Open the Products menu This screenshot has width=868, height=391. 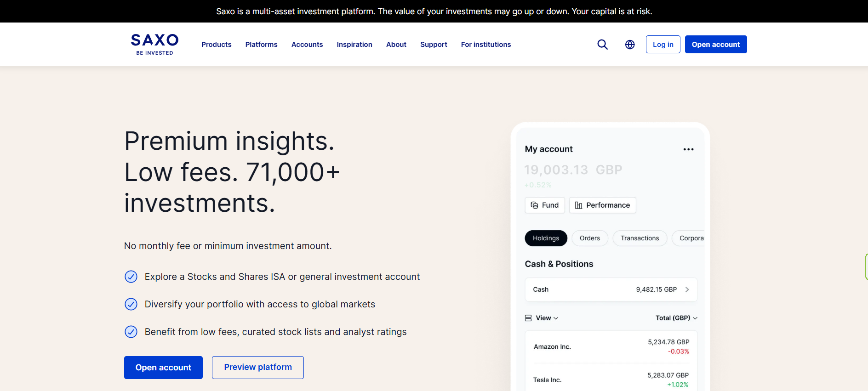[216, 45]
